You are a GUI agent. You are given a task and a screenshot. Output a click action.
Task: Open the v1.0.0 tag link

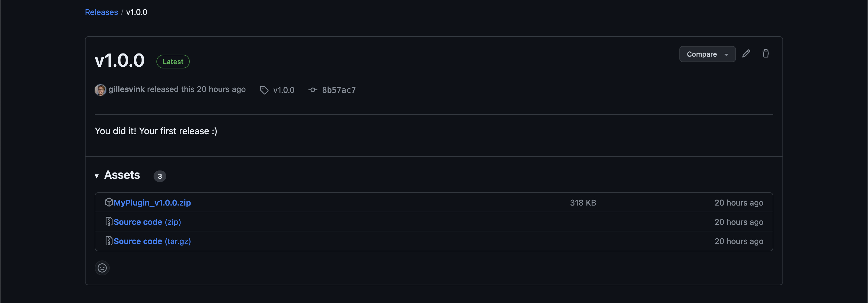[284, 90]
